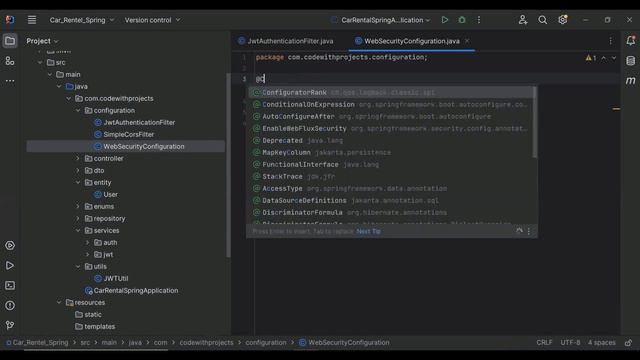Image resolution: width=640 pixels, height=360 pixels.
Task: Select EnableWebFluxSecurity completion suggestion
Action: (x=391, y=128)
